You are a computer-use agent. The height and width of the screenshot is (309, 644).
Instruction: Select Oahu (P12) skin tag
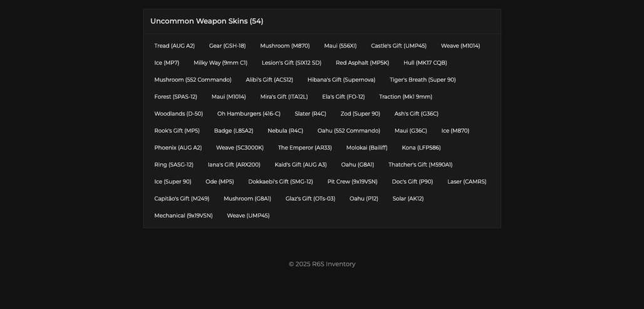pos(364,199)
